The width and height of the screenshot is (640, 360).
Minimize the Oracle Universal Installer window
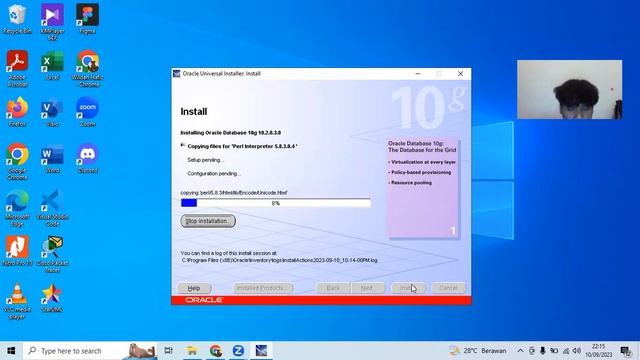[x=418, y=74]
